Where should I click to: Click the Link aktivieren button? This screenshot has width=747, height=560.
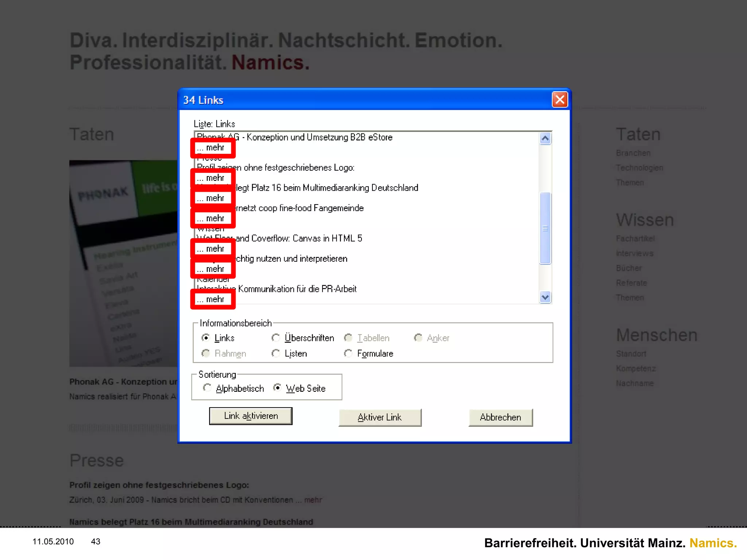coord(251,416)
